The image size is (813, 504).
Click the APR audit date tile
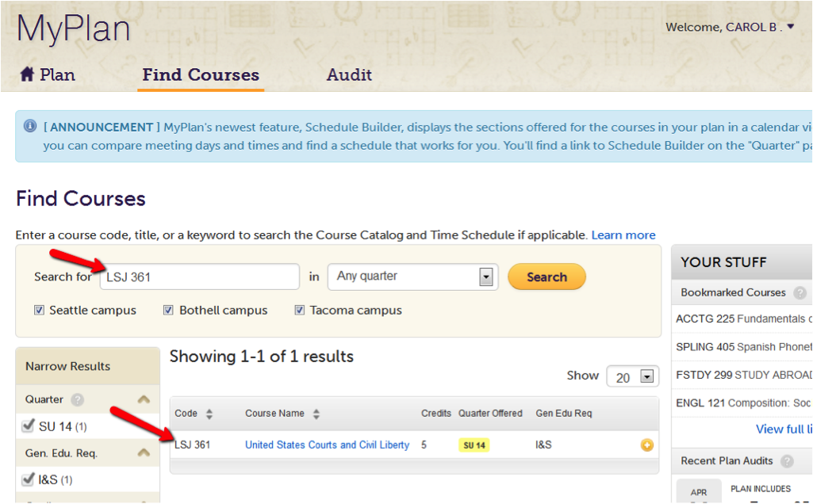click(699, 491)
